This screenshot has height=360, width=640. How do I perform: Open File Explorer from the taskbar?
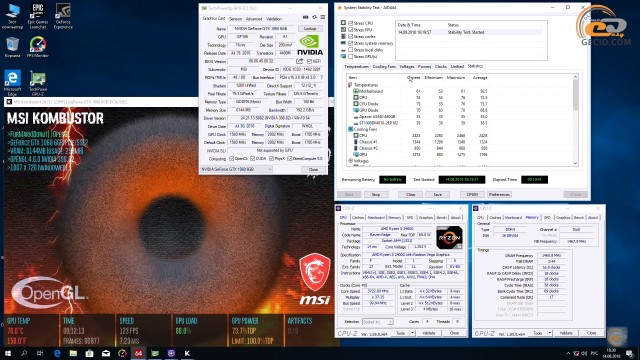[73, 353]
